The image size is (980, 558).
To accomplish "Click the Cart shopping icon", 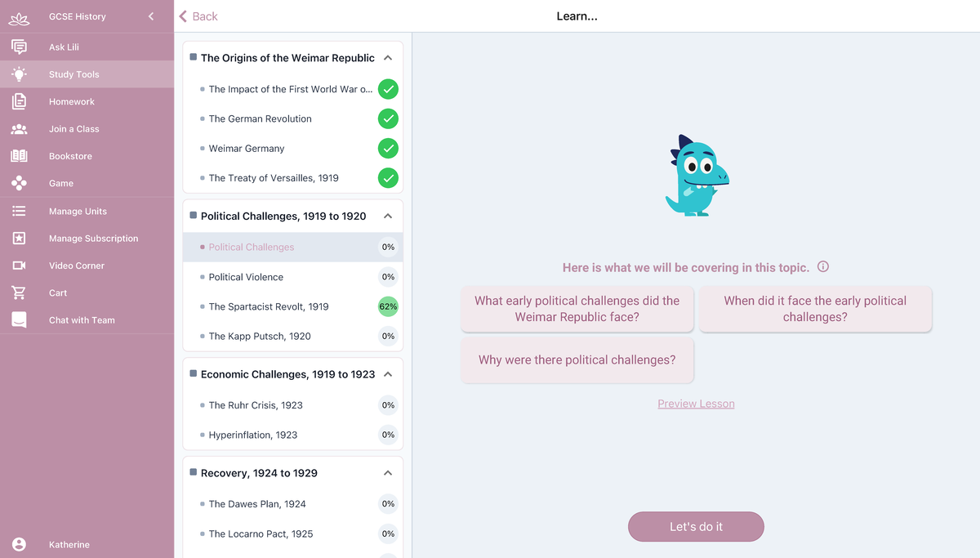I will pyautogui.click(x=19, y=292).
